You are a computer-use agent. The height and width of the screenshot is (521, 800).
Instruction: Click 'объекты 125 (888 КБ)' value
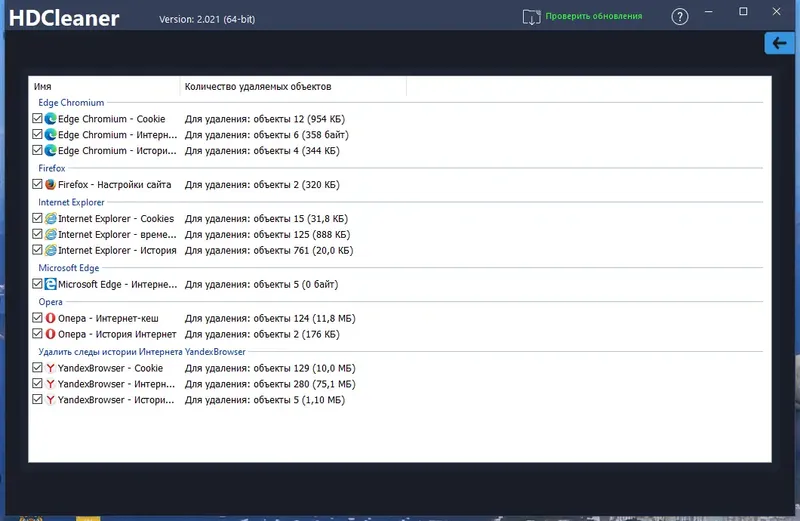pos(302,234)
